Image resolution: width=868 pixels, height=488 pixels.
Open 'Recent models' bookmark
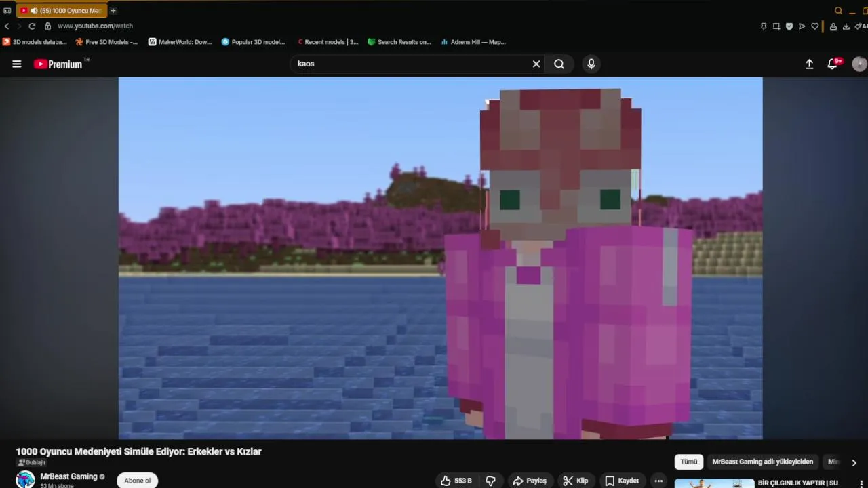(328, 42)
